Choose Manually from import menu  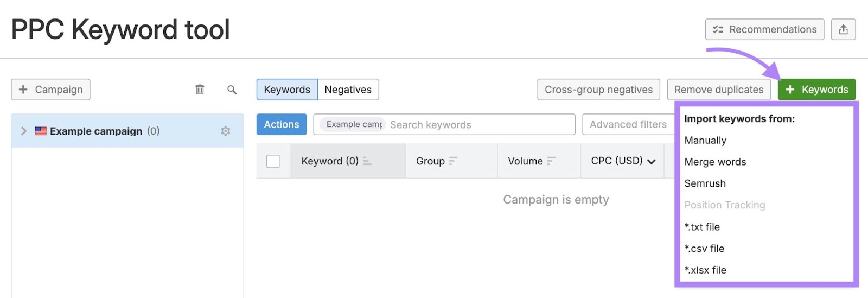tap(705, 140)
